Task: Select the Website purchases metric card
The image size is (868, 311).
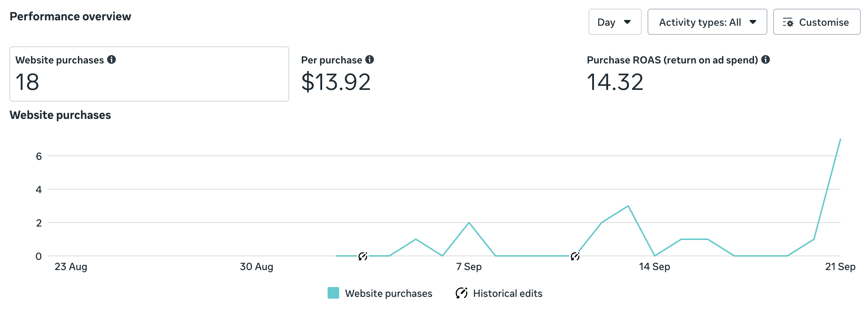Action: coord(149,74)
